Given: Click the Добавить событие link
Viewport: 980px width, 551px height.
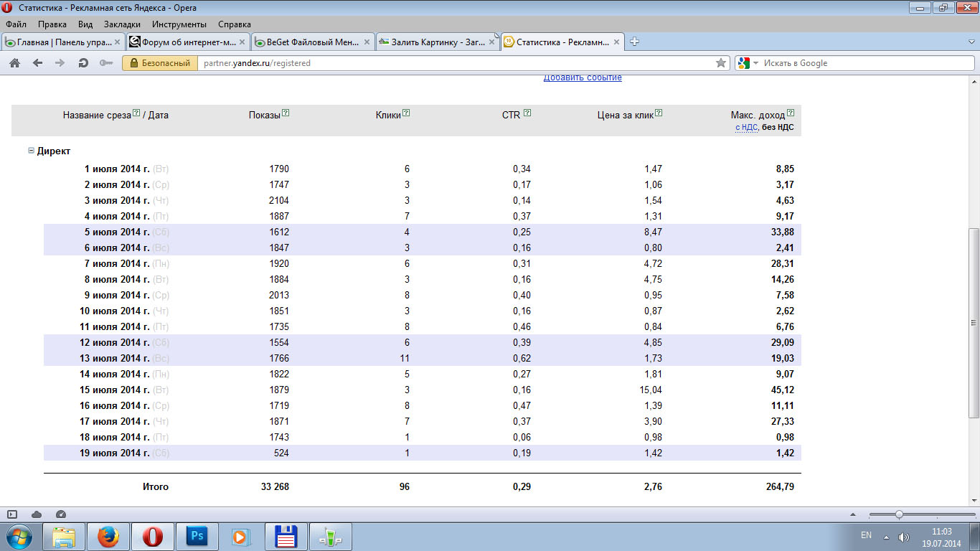Looking at the screenshot, I should pos(583,78).
